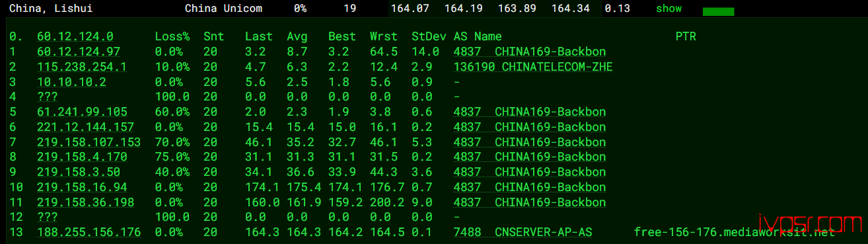Open AS 4837 link in hop 9 row
Viewport: 868px width, 244px height.
[x=530, y=172]
